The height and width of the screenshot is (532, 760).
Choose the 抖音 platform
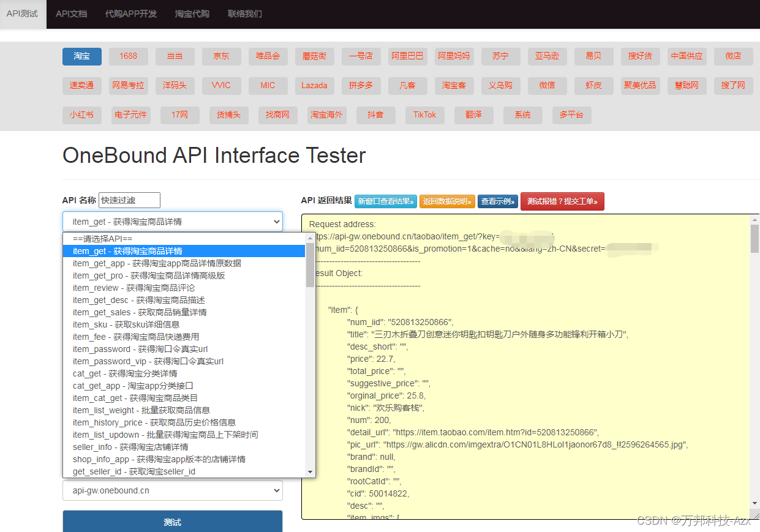376,115
